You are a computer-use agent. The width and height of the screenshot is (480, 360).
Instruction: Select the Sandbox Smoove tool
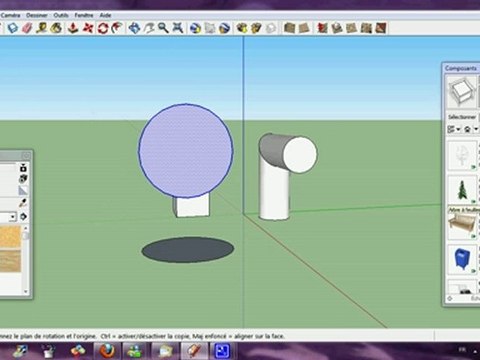click(x=322, y=28)
